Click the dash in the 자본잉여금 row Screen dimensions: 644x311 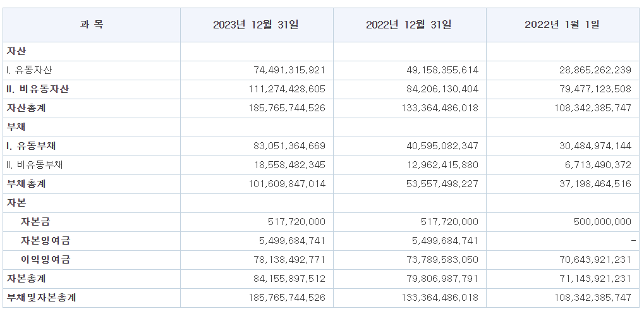634,241
